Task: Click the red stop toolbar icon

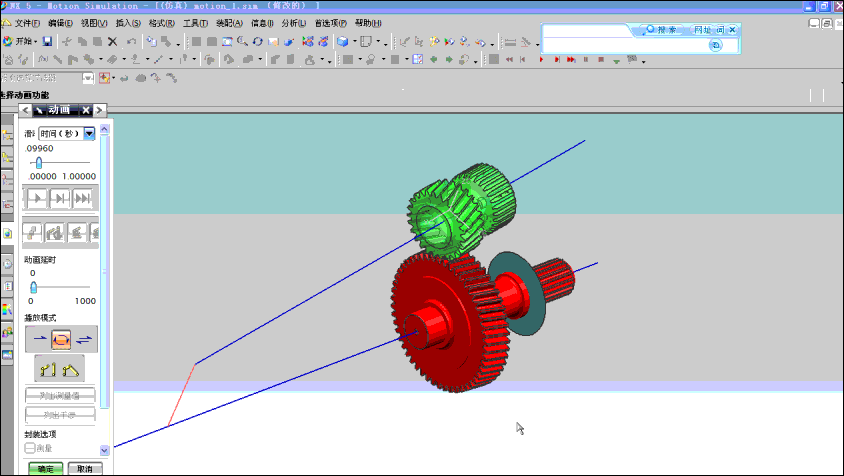Action: point(601,60)
